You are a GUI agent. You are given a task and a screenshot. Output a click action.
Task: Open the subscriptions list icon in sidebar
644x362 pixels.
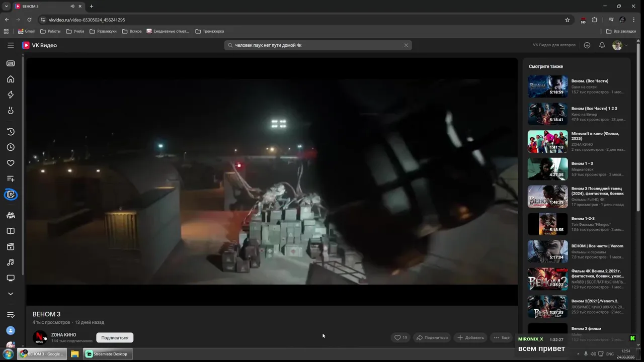coord(11,315)
